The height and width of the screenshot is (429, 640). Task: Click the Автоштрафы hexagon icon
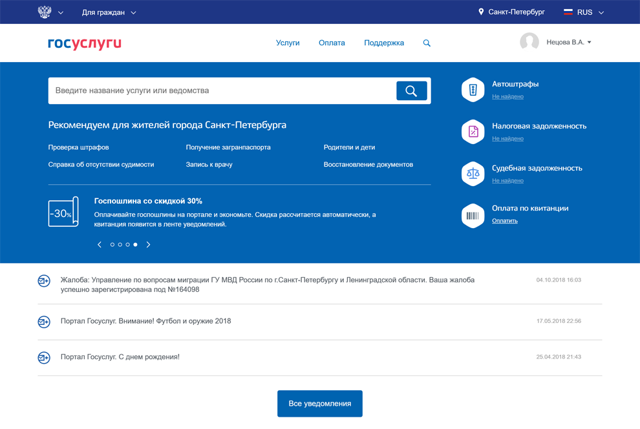[x=473, y=89]
